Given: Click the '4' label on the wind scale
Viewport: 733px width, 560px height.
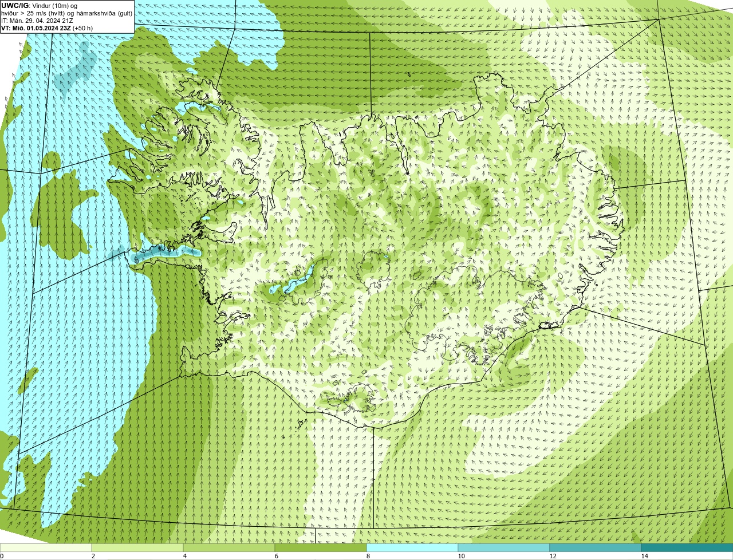Looking at the screenshot, I should point(184,556).
